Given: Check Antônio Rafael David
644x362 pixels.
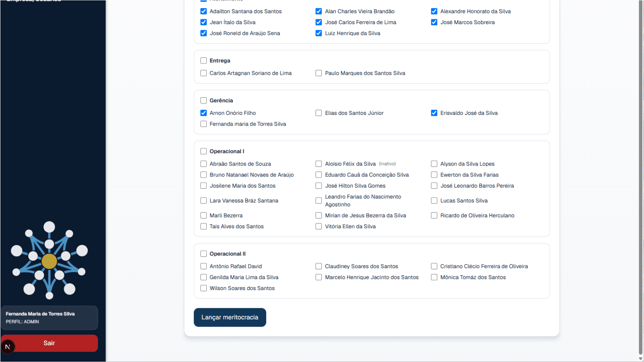Looking at the screenshot, I should 204,266.
